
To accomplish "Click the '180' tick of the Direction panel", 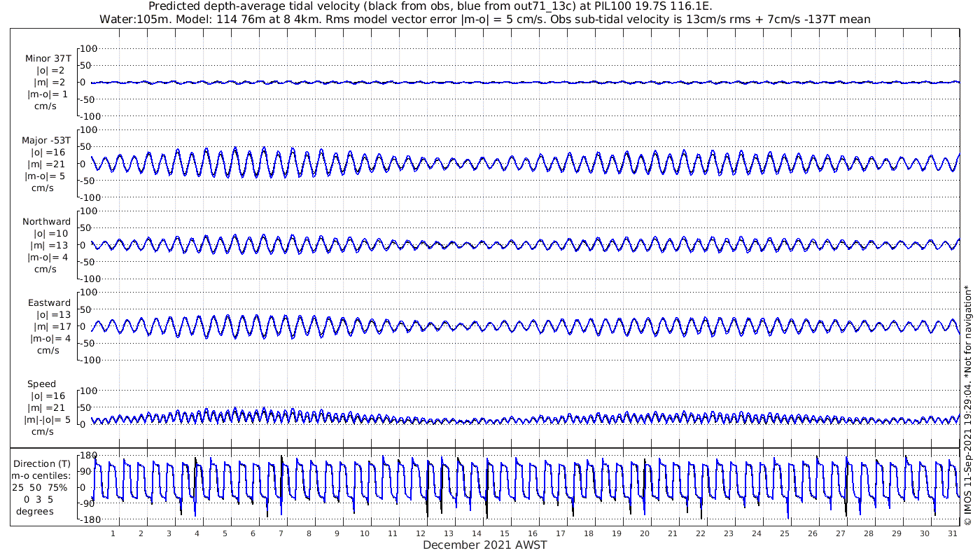I will [x=90, y=456].
